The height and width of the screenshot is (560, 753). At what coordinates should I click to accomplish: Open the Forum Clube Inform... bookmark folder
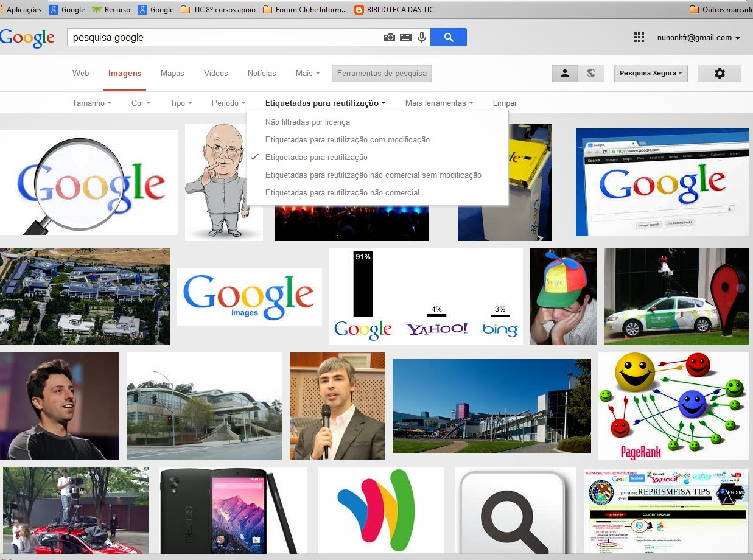305,9
